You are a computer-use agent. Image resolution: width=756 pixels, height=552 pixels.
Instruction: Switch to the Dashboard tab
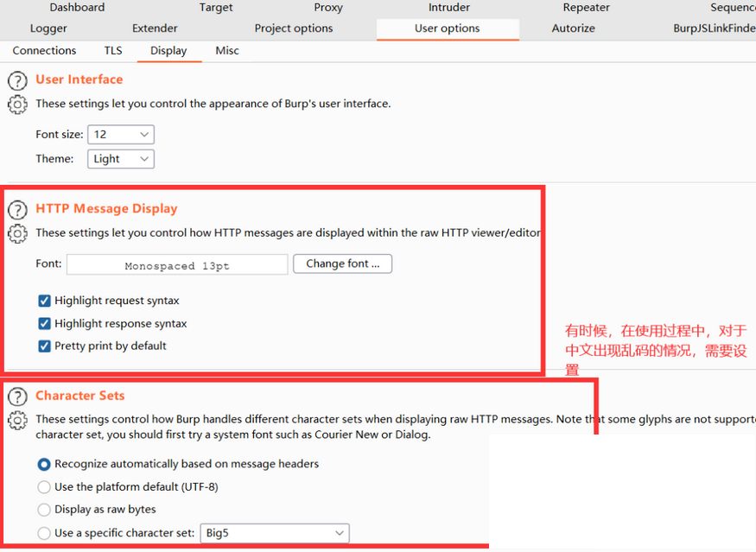tap(77, 7)
